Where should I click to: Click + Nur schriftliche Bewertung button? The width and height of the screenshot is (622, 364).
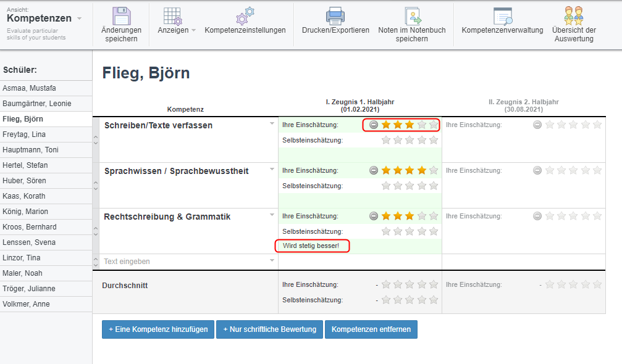270,329
